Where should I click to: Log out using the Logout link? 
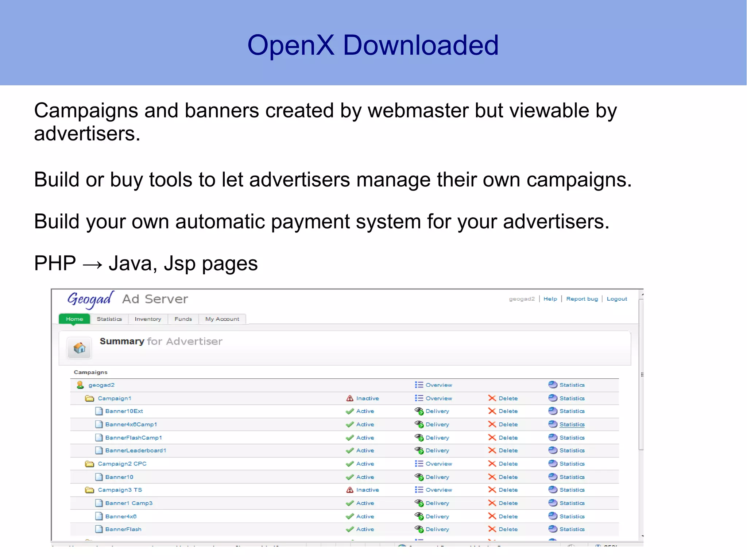click(x=617, y=299)
